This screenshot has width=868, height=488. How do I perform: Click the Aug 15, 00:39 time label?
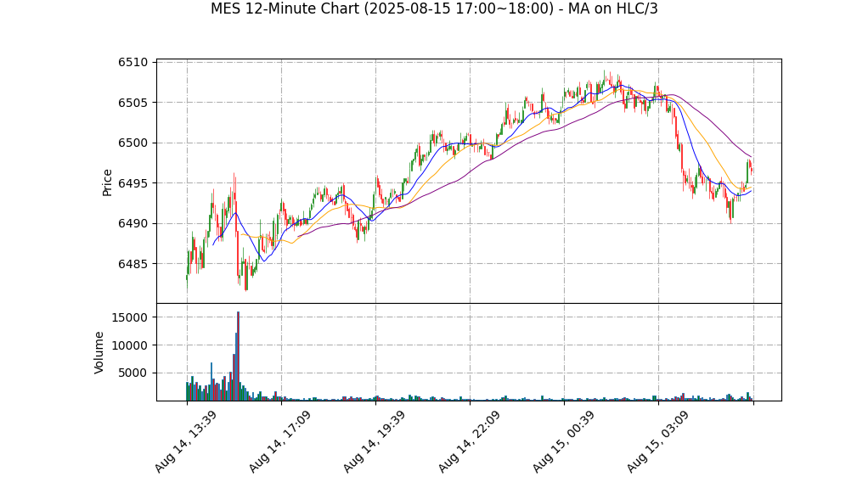(x=563, y=442)
